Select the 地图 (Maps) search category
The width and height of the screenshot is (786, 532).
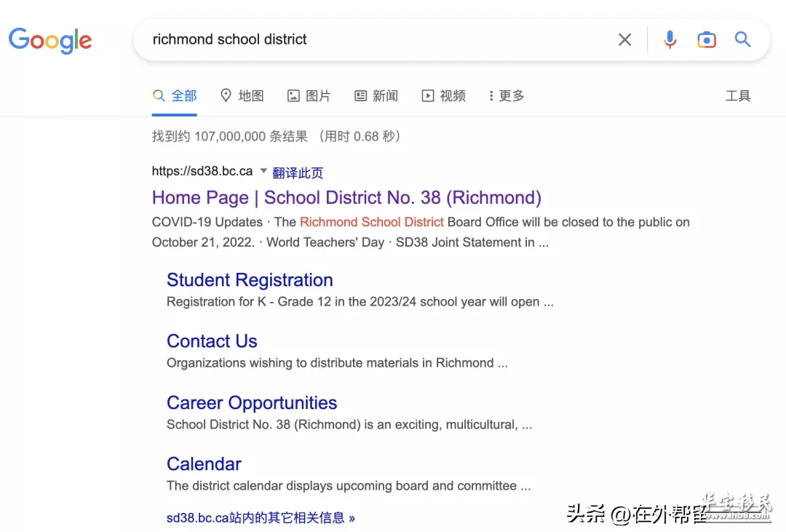click(242, 95)
